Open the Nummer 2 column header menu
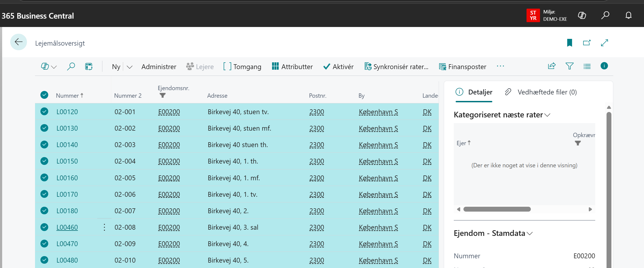This screenshot has width=644, height=268. click(x=128, y=96)
